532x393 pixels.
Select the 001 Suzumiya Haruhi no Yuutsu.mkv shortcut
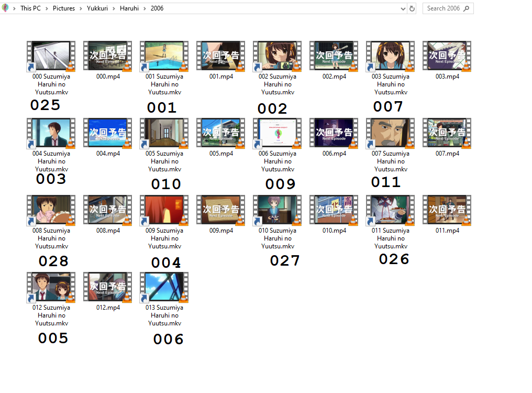164,56
